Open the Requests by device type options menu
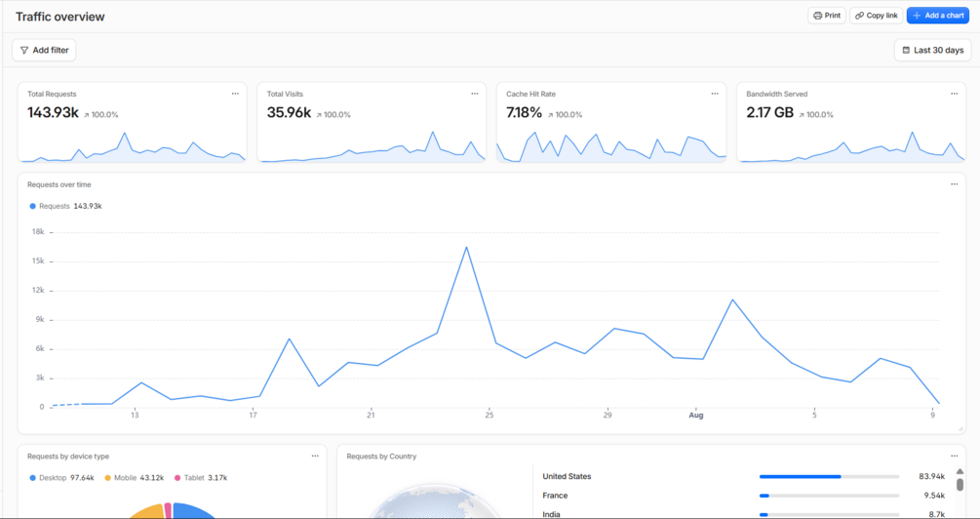 tap(315, 456)
